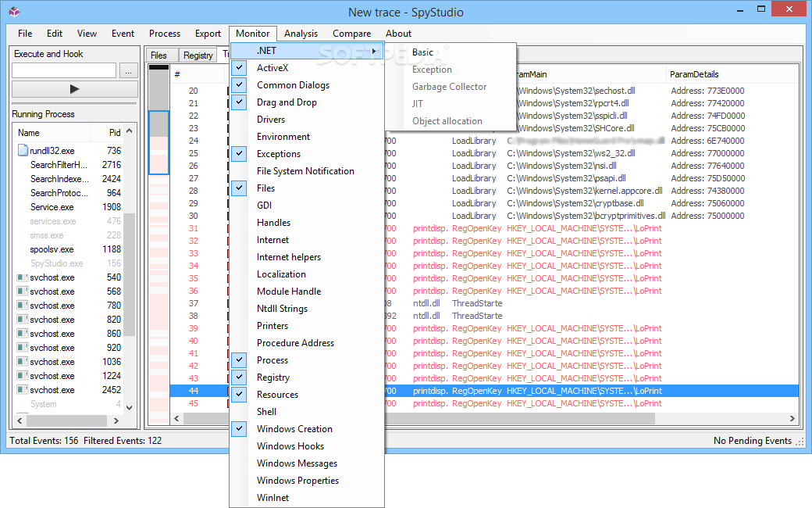Click the SpyStudio app icon in title bar
812x508 pixels.
(14, 12)
